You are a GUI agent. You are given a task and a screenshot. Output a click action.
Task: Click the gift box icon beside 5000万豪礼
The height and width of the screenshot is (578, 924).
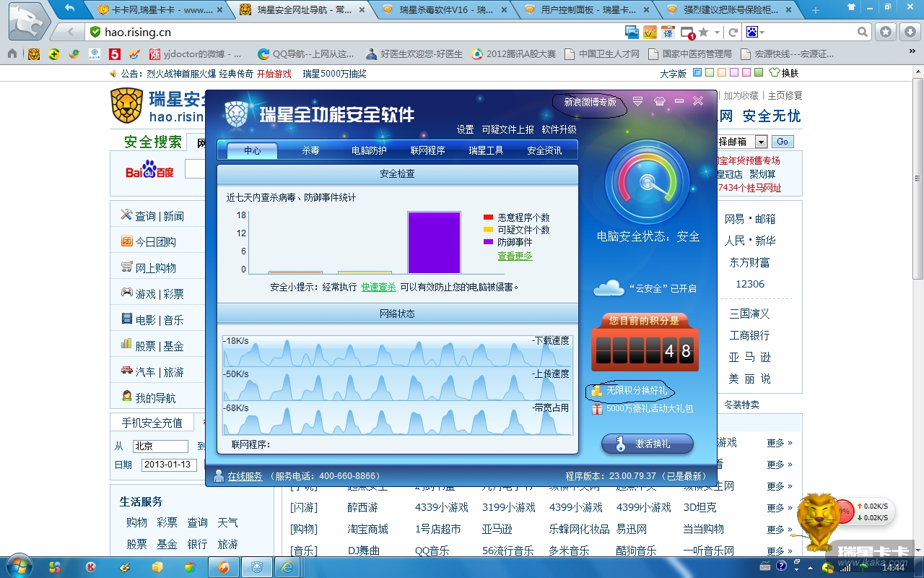pos(597,409)
